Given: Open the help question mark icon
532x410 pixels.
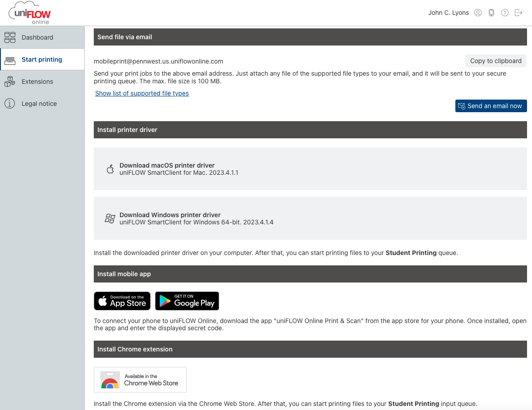Looking at the screenshot, I should point(505,13).
